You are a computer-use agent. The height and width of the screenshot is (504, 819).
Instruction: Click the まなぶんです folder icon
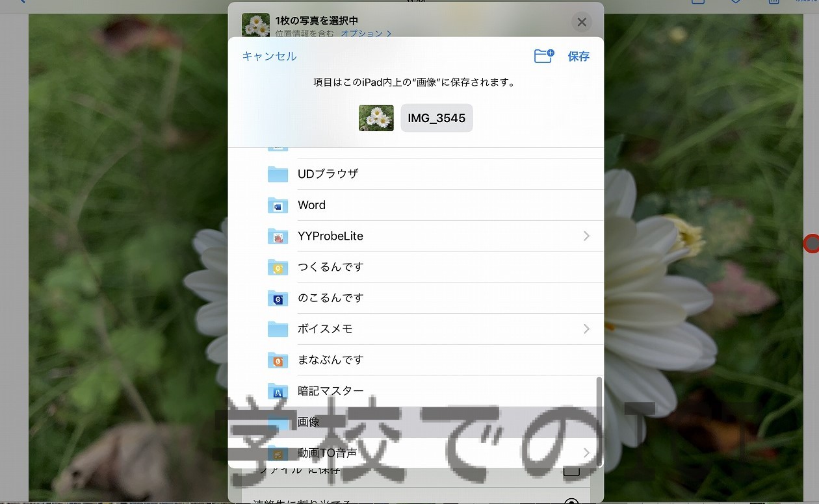point(278,360)
